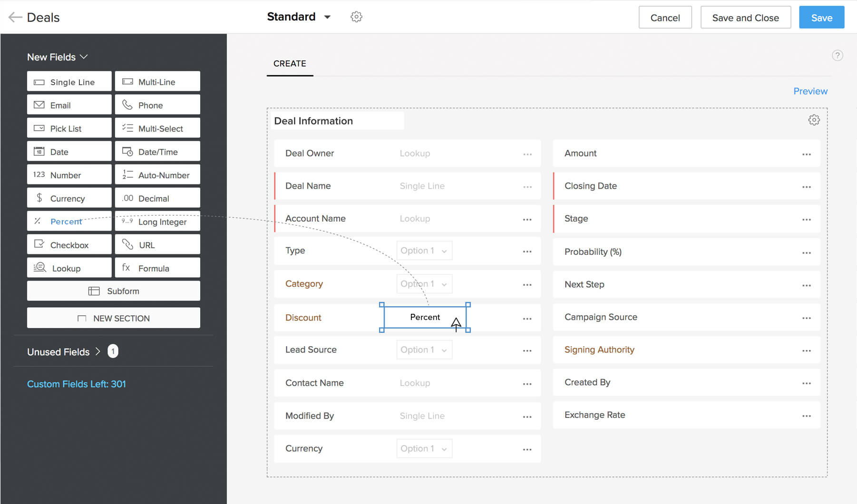The height and width of the screenshot is (504, 857).
Task: Select the Date/Time field type icon
Action: pos(127,151)
